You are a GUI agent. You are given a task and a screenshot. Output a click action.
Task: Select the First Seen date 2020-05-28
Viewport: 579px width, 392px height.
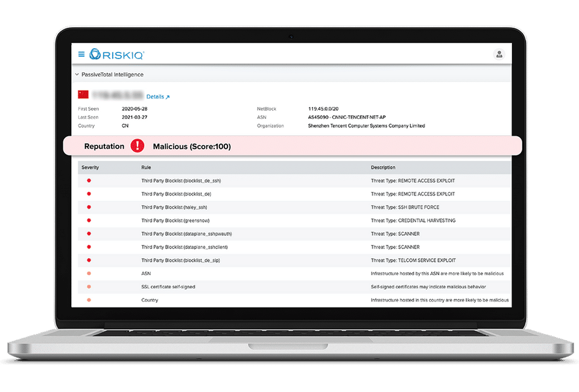point(134,109)
